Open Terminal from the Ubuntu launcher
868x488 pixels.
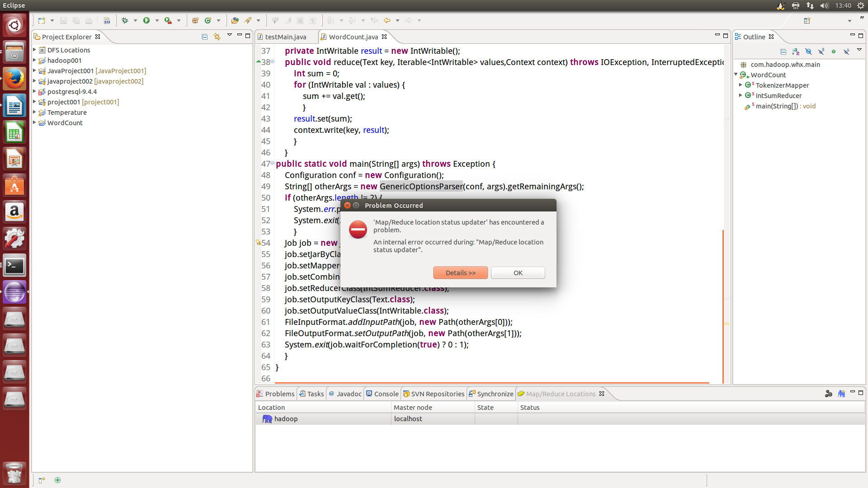[x=14, y=266]
